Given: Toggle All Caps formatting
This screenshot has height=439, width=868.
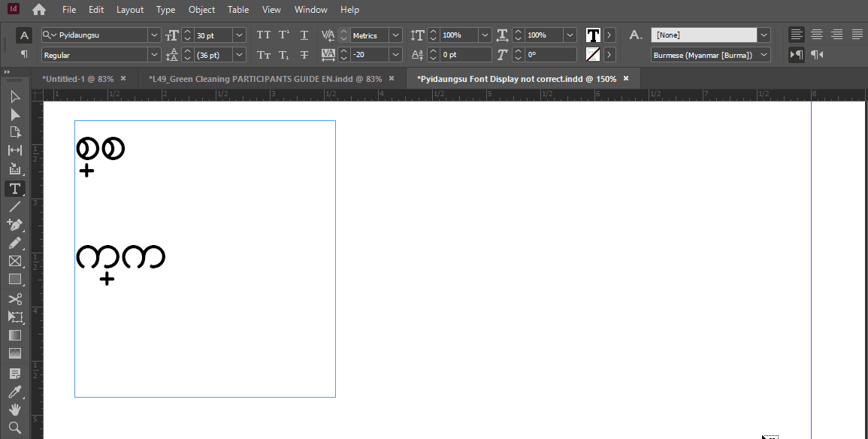Looking at the screenshot, I should click(x=264, y=35).
